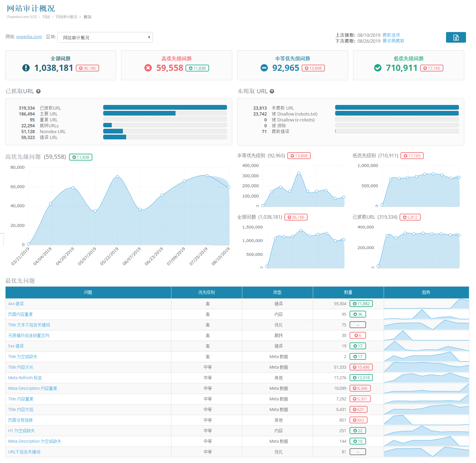Click the exclamation icon in 全部问题 card
Screen dimensions: 476x463
[26, 68]
